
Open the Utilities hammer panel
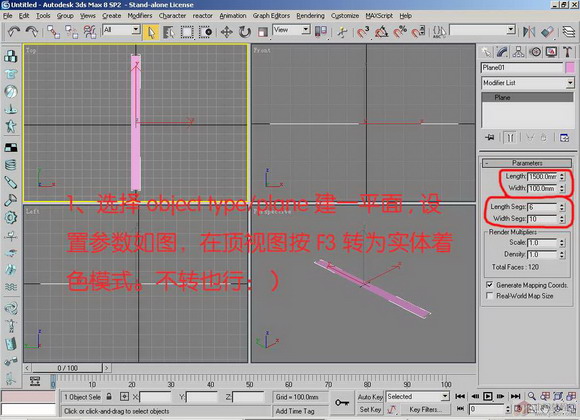[x=567, y=52]
